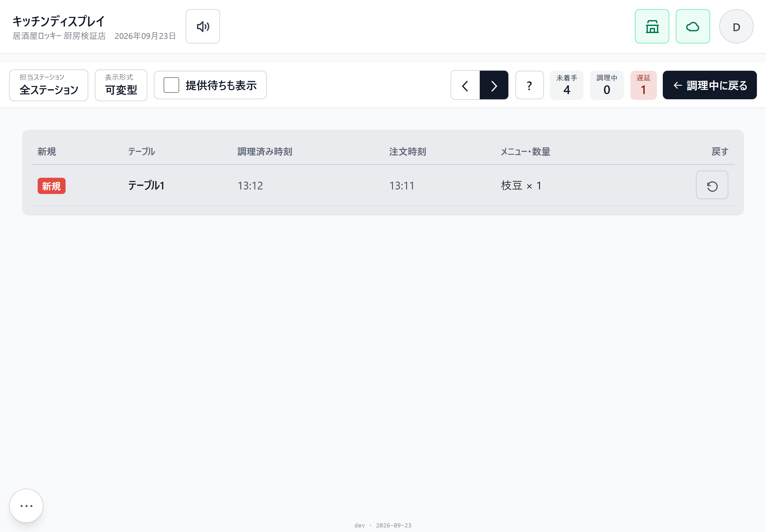The width and height of the screenshot is (766, 532).
Task: Select the 遅延 1 counter
Action: pyautogui.click(x=643, y=85)
